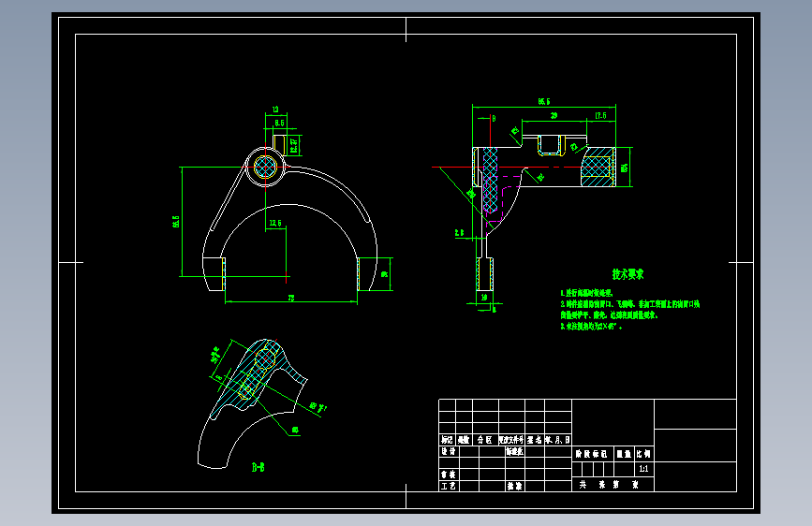Select the '29' dimension text
Screen dimensions: 812x526
(554, 115)
